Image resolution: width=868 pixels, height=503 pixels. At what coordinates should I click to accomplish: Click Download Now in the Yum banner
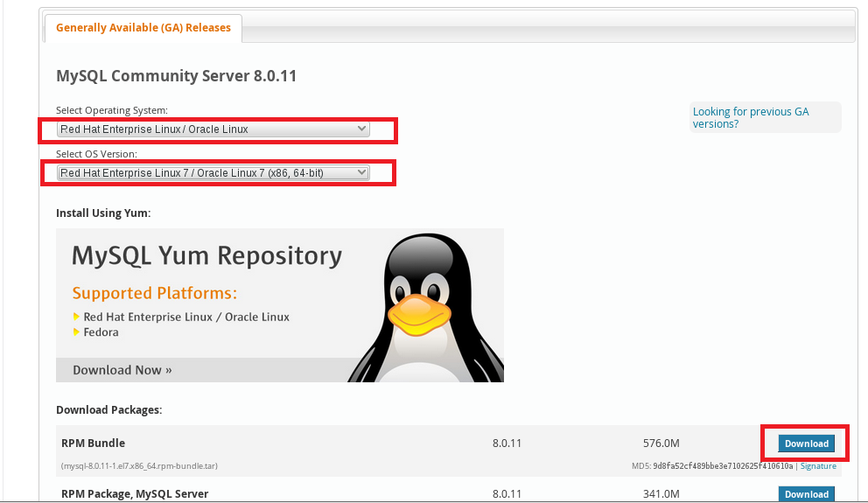122,370
